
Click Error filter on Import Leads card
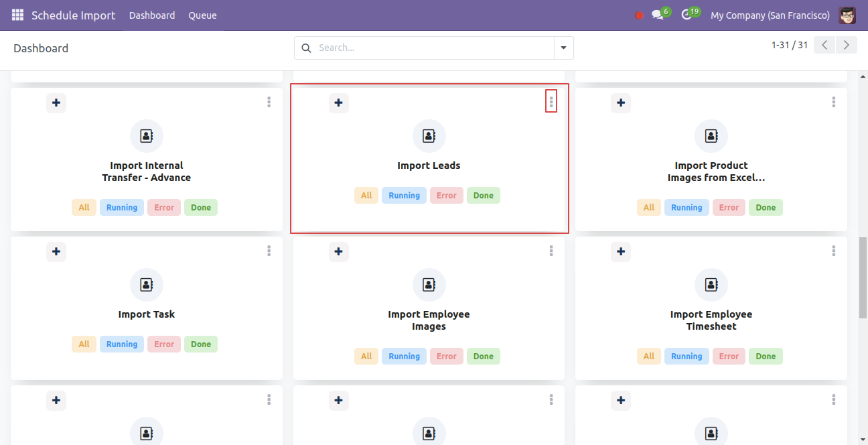tap(447, 196)
